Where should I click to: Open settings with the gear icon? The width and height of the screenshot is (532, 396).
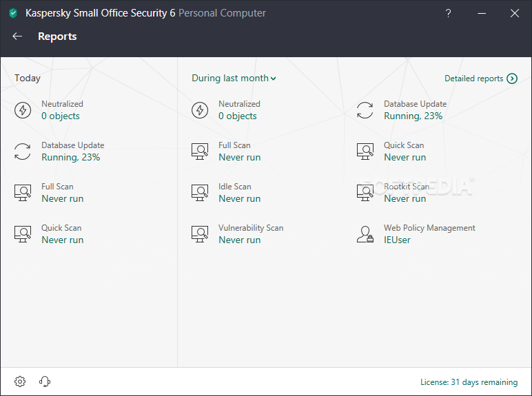click(20, 382)
